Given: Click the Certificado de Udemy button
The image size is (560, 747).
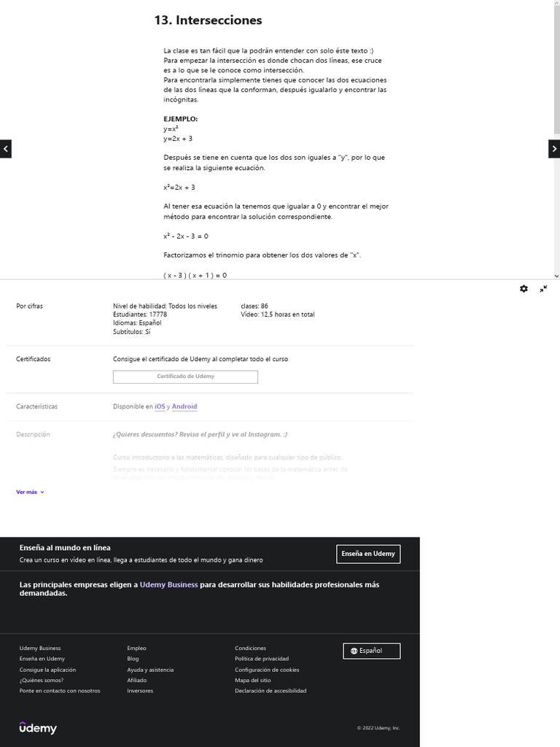Looking at the screenshot, I should pos(185,376).
